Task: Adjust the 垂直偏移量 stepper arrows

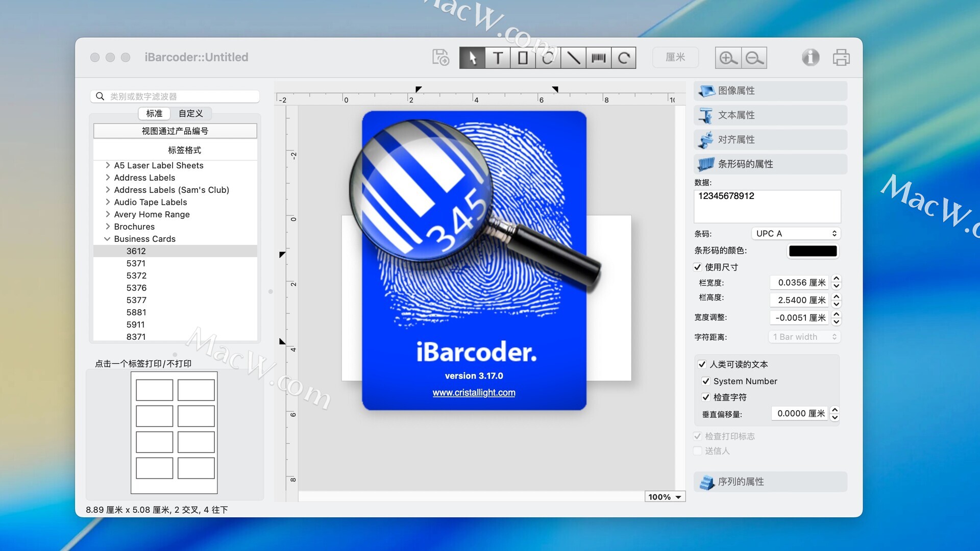Action: tap(835, 413)
